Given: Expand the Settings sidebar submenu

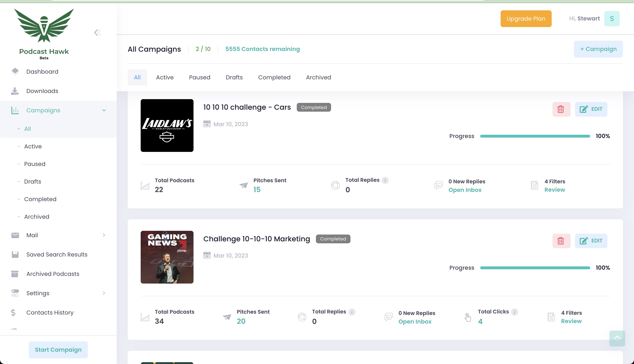Looking at the screenshot, I should [104, 293].
